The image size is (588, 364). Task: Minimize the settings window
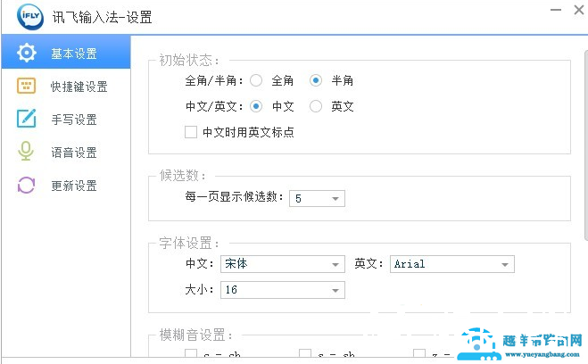556,10
